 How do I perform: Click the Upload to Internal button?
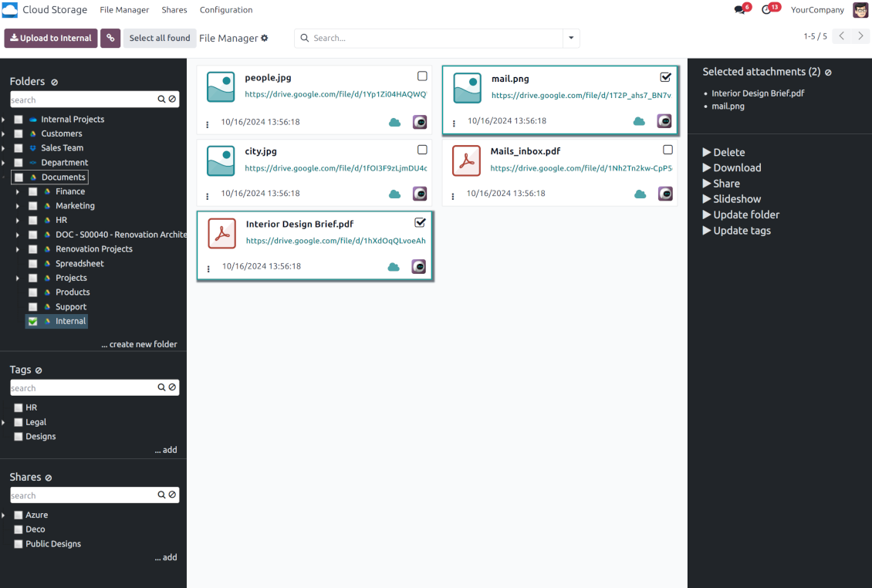(51, 38)
